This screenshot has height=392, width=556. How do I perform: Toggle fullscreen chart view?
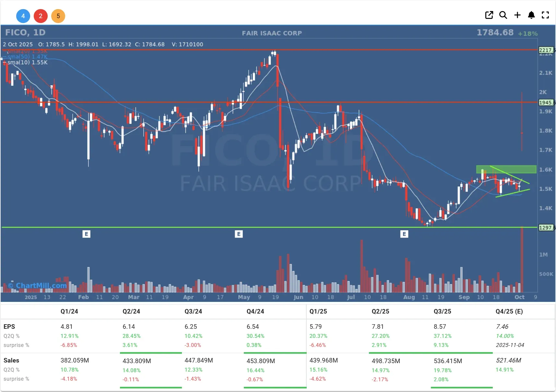(x=545, y=15)
